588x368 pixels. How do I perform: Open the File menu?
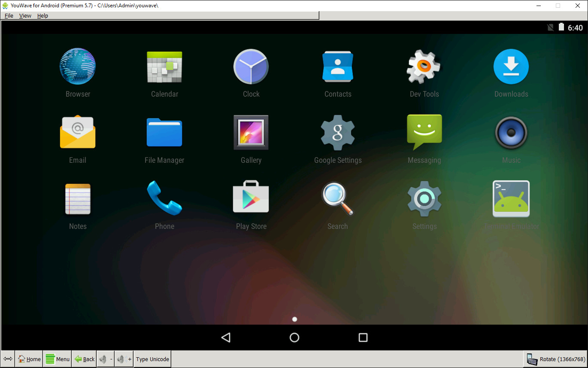[x=9, y=15]
